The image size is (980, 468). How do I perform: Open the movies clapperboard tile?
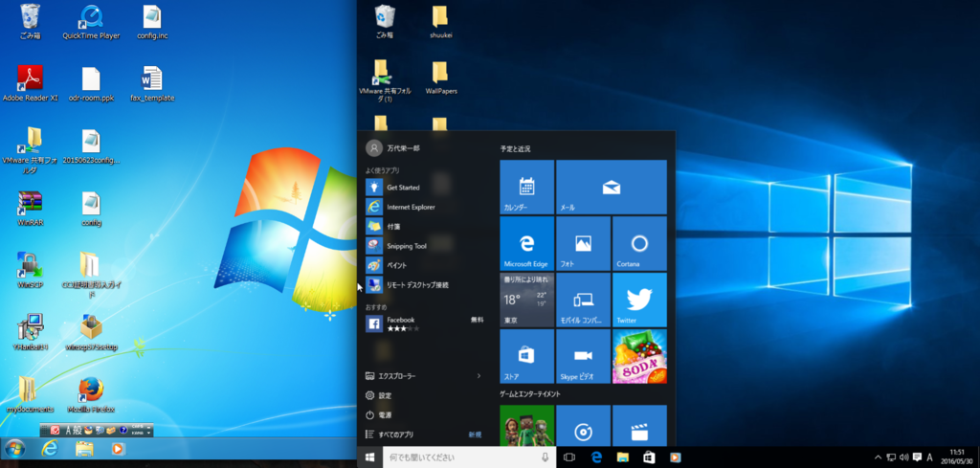tap(639, 426)
